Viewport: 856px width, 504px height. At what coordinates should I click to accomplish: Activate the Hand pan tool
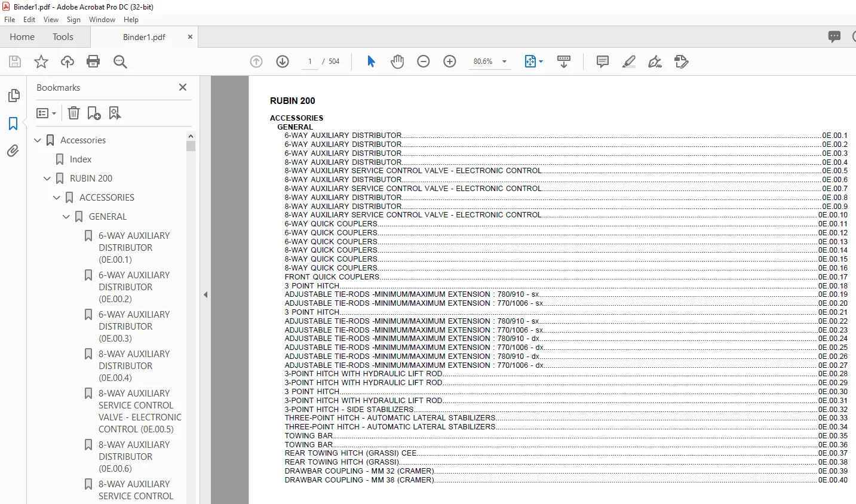click(397, 62)
